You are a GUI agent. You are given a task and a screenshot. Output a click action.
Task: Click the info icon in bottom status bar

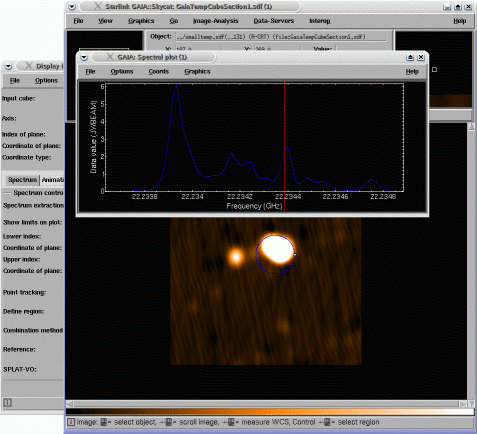click(71, 422)
